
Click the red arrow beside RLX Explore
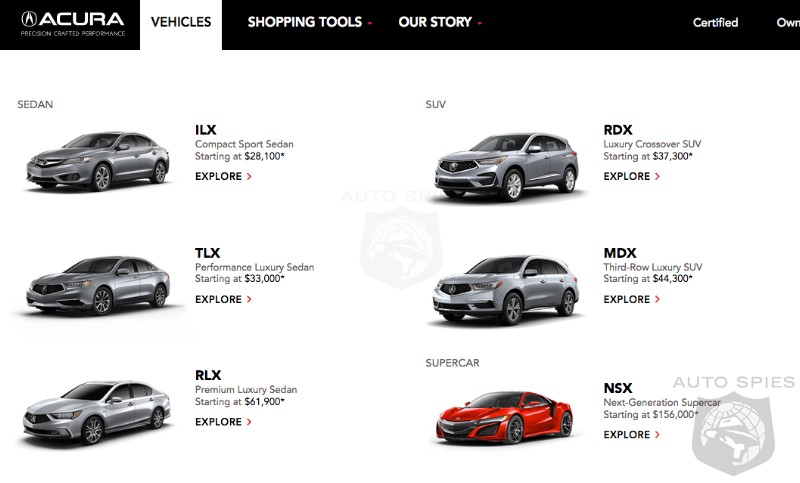click(x=249, y=422)
